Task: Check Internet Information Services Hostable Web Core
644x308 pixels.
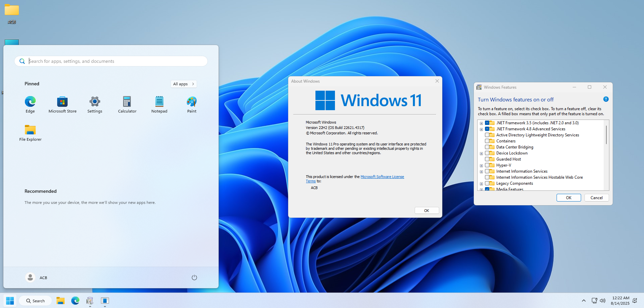Action: tap(487, 177)
